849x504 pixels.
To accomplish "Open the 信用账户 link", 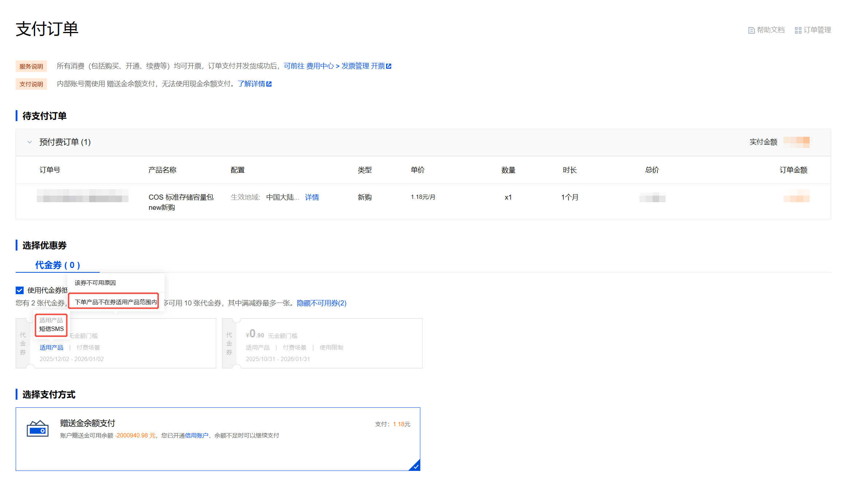I will pos(197,435).
